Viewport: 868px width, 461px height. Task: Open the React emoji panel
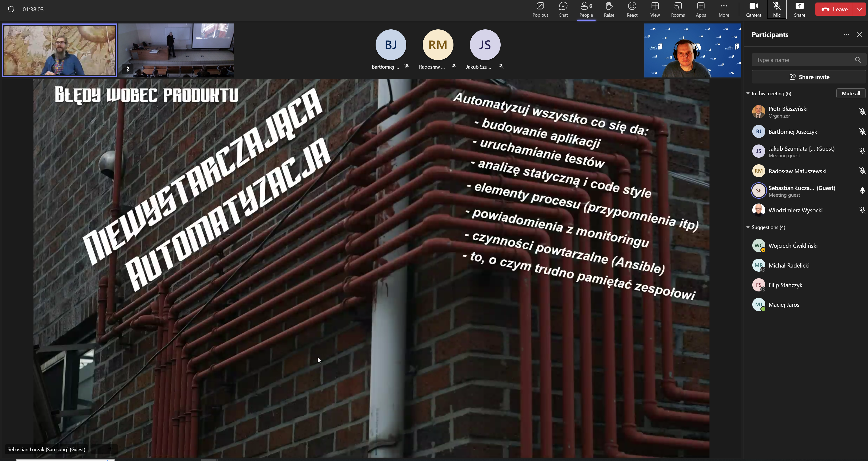coord(632,9)
